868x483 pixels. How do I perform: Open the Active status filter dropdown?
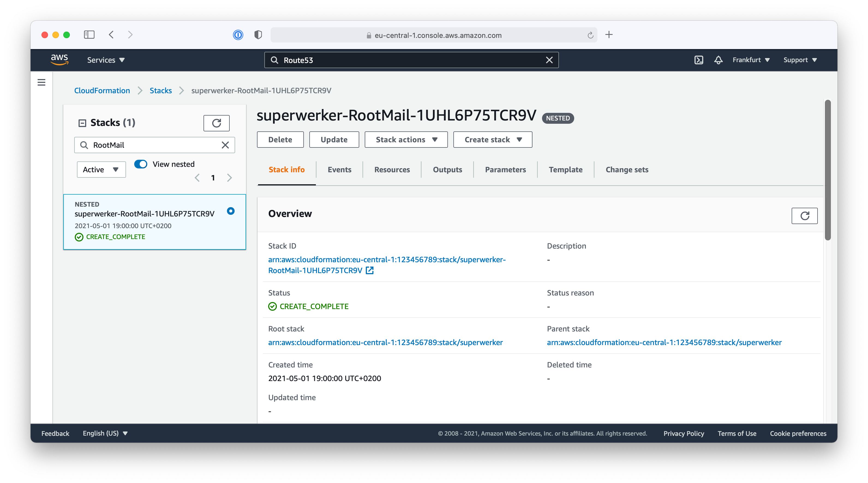point(101,170)
